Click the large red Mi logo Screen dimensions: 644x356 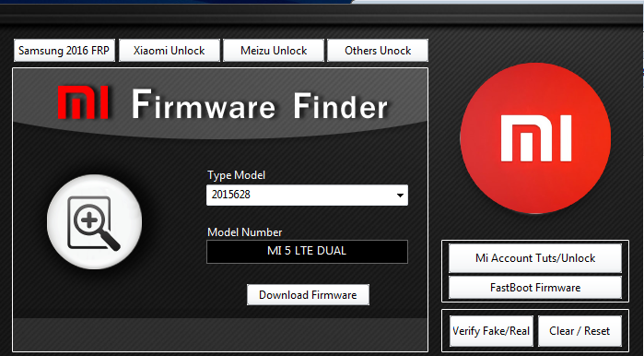coord(535,138)
